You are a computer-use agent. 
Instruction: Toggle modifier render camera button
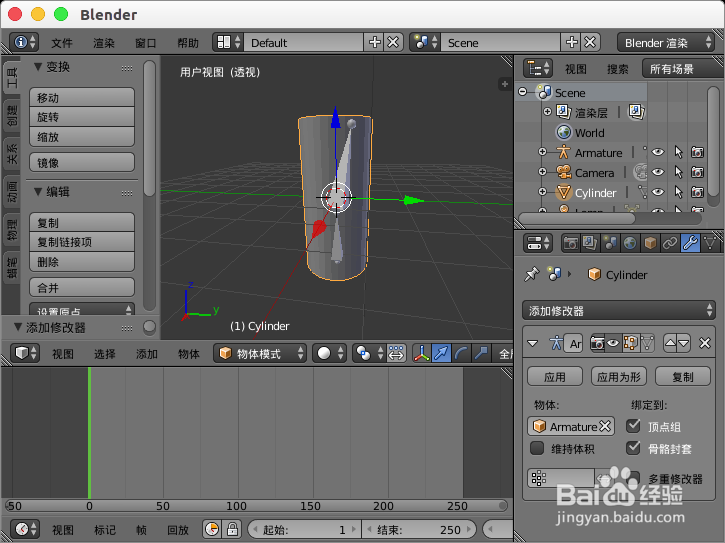pyautogui.click(x=597, y=343)
